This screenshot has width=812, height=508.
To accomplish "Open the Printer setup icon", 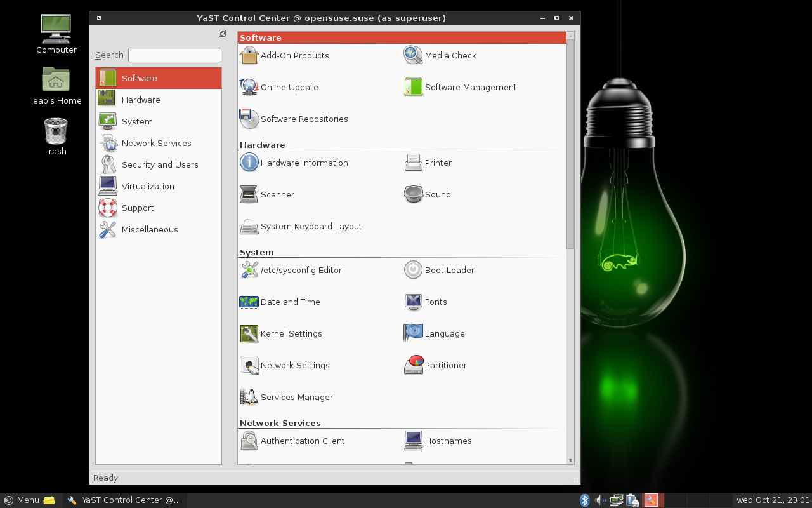I will pos(414,163).
